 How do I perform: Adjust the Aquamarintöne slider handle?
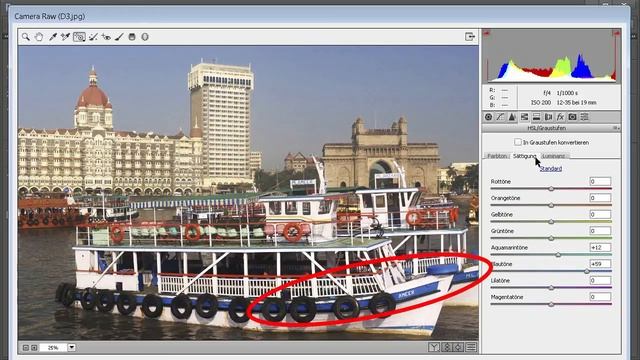click(558, 255)
